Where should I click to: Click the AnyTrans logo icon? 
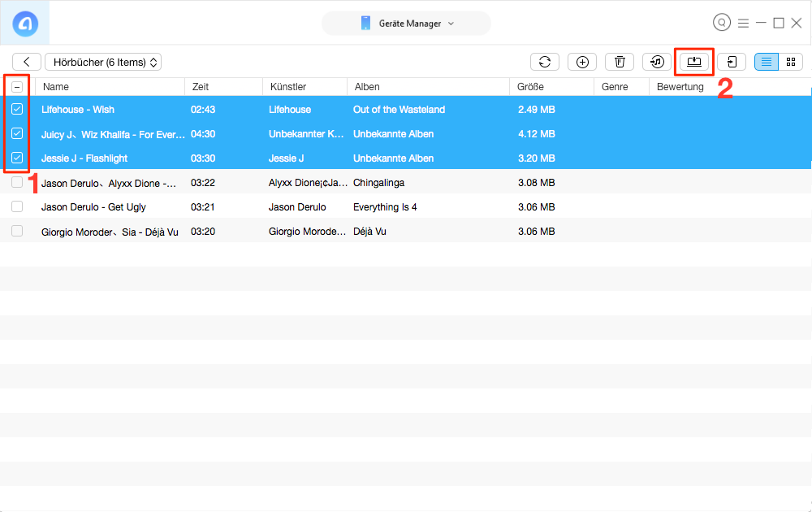click(x=25, y=24)
